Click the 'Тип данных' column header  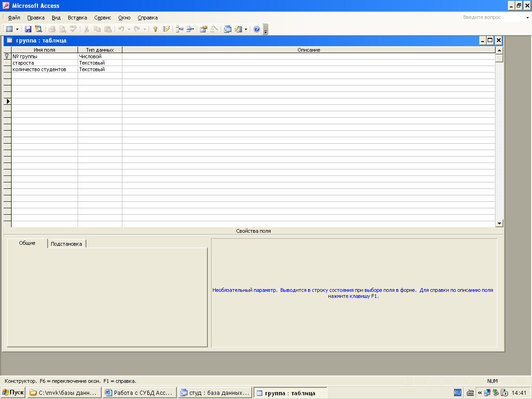pos(100,50)
